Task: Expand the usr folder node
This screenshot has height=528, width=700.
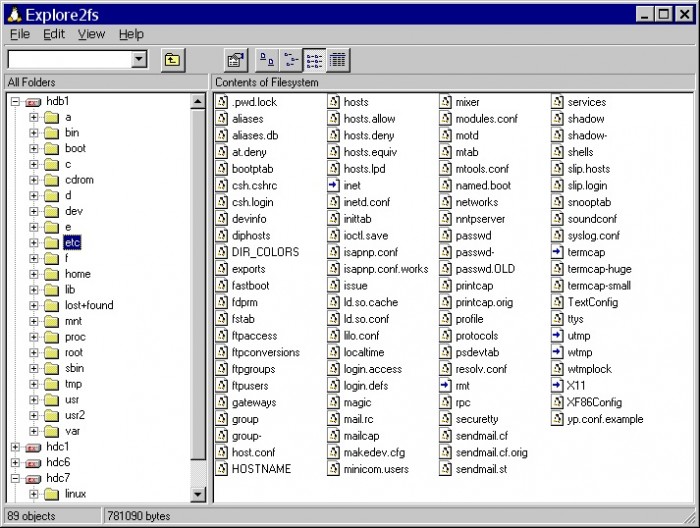Action: (x=34, y=399)
